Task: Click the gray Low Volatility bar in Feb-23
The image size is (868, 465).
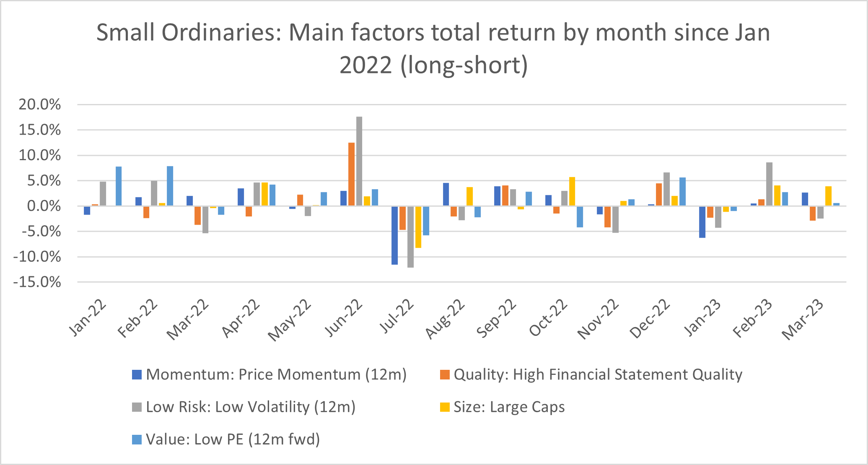Action: pyautogui.click(x=769, y=184)
